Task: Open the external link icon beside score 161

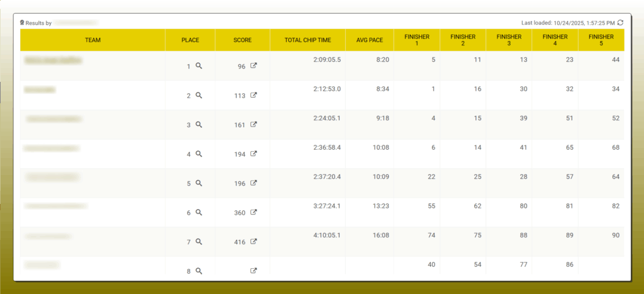Action: [253, 125]
